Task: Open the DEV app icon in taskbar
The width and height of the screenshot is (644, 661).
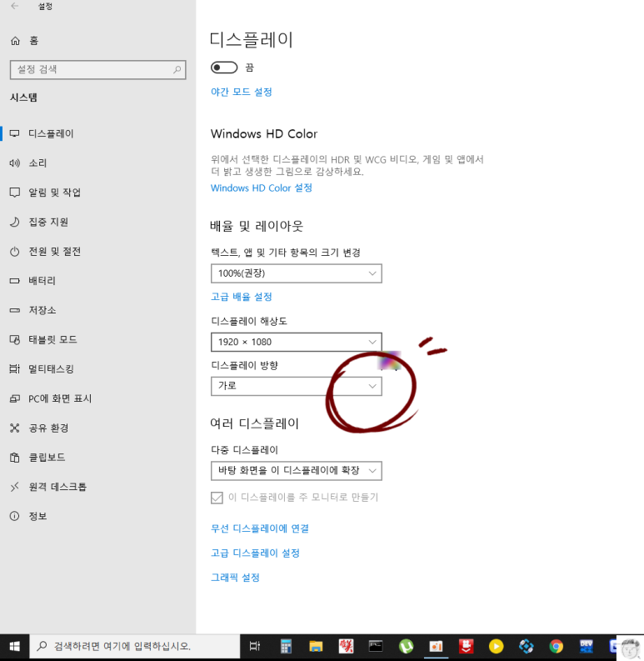Action: pyautogui.click(x=587, y=646)
